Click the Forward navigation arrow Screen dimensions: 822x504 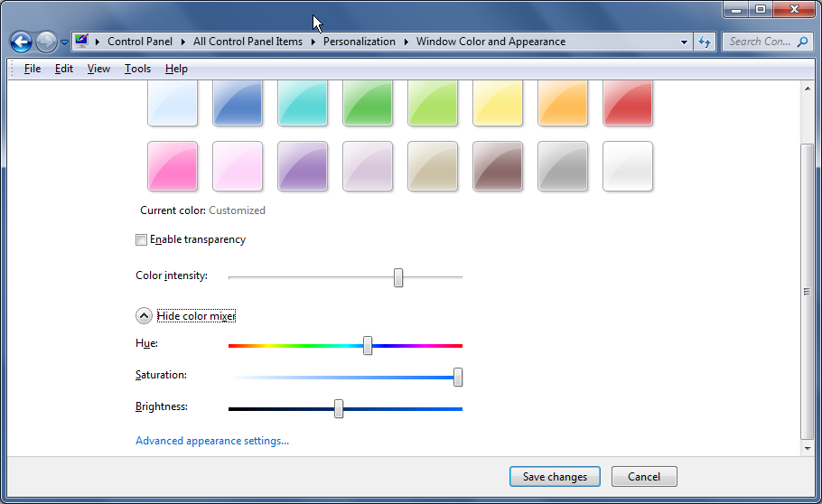[46, 42]
